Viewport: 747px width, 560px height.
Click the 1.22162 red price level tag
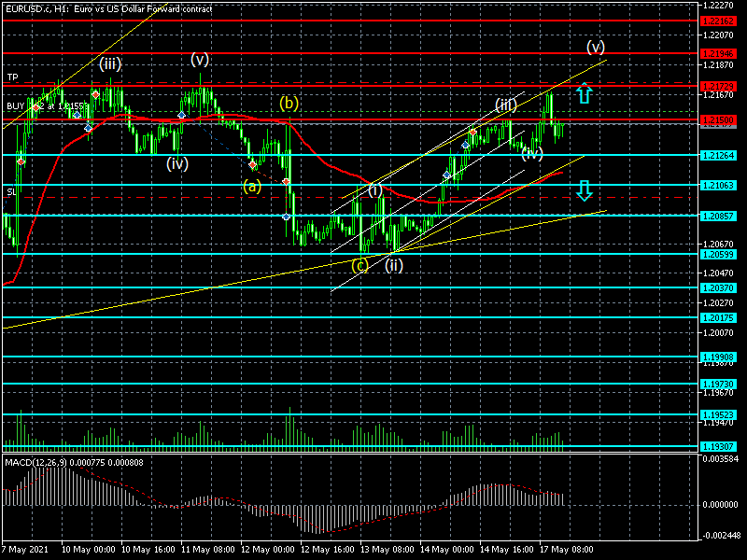[718, 21]
